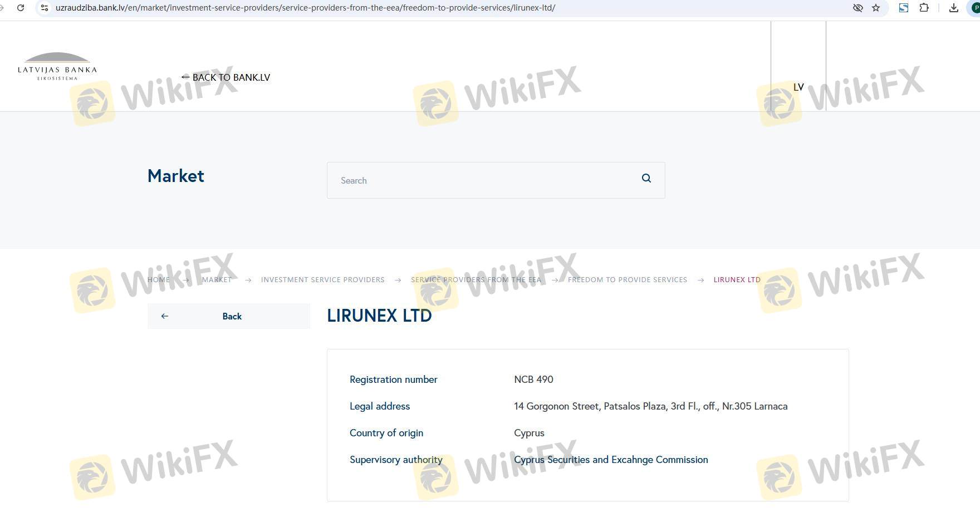
Task: Open Market breadcrumb link
Action: point(217,280)
